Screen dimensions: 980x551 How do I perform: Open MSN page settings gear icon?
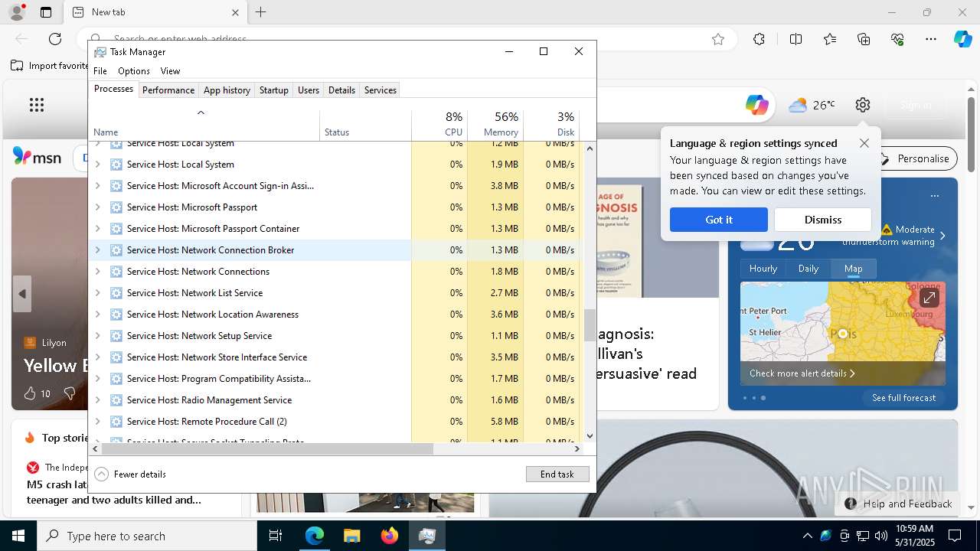pyautogui.click(x=863, y=105)
